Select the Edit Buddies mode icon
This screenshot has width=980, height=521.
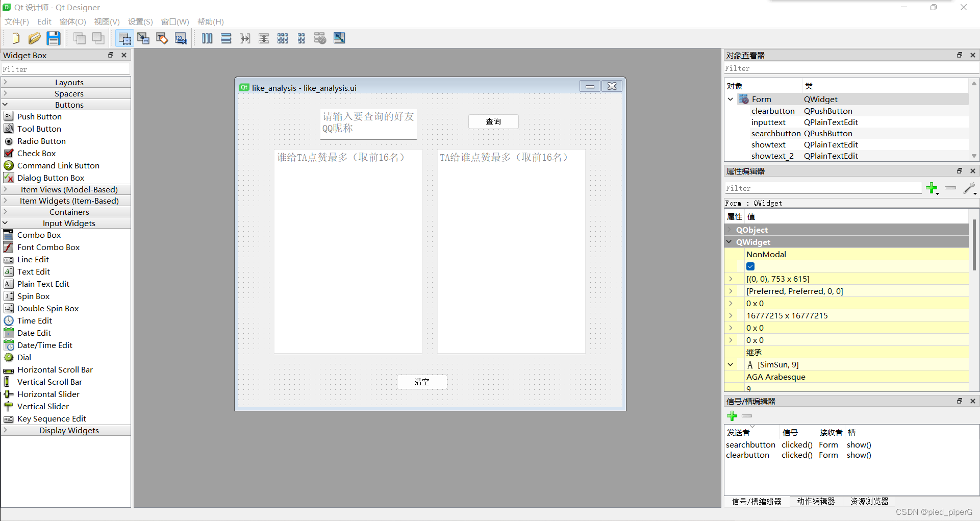tap(162, 38)
